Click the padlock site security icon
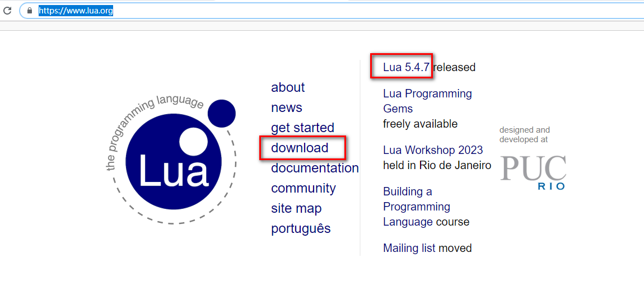Screen dimensions: 644x304 [x=30, y=11]
